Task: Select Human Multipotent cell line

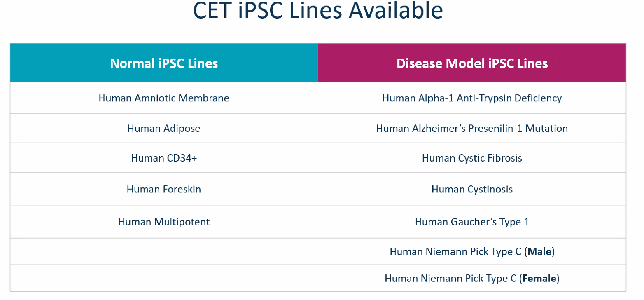Action: (164, 222)
